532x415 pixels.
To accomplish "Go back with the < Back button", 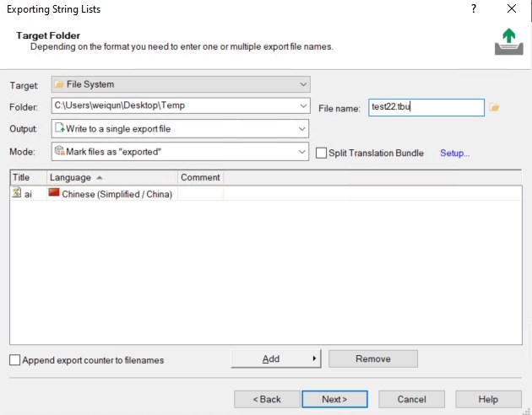I will click(267, 399).
